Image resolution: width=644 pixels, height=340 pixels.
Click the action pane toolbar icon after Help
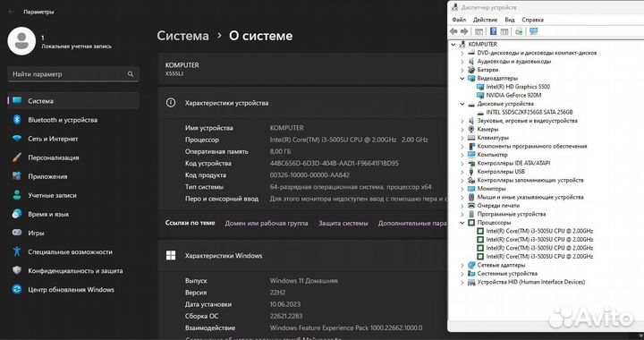(504, 31)
